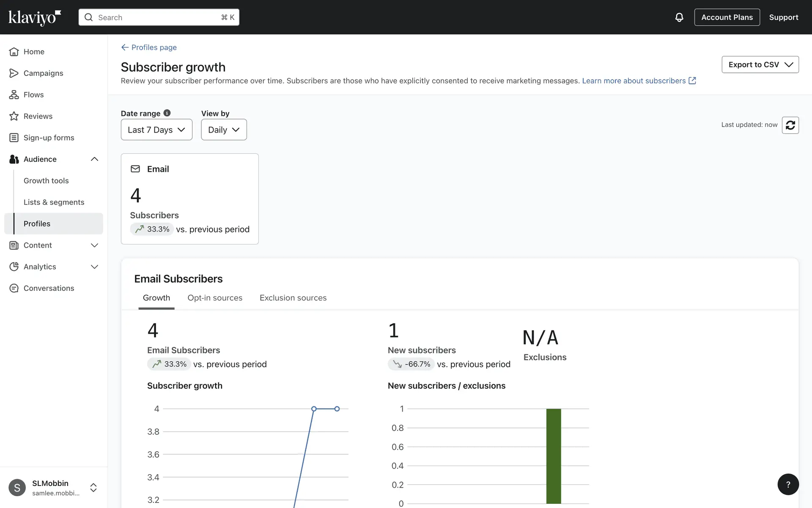Open Reviews in the sidebar
The height and width of the screenshot is (508, 812).
tap(38, 116)
